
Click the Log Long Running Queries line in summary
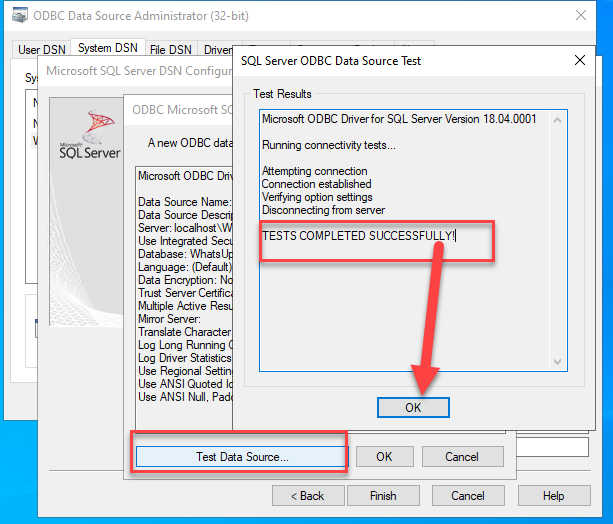tap(185, 345)
